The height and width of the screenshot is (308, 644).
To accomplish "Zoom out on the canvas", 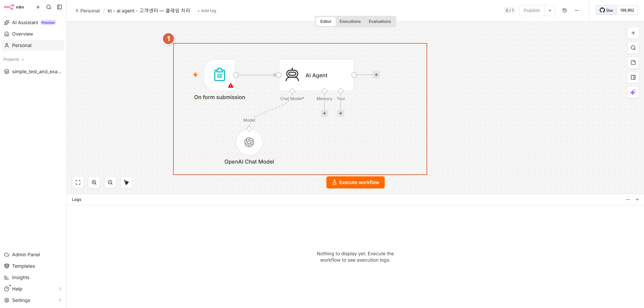I will coord(110,182).
